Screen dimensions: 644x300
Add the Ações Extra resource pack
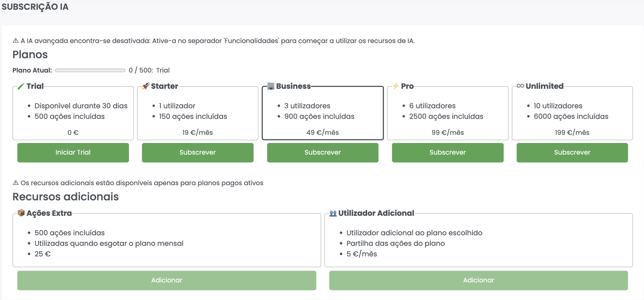166,280
